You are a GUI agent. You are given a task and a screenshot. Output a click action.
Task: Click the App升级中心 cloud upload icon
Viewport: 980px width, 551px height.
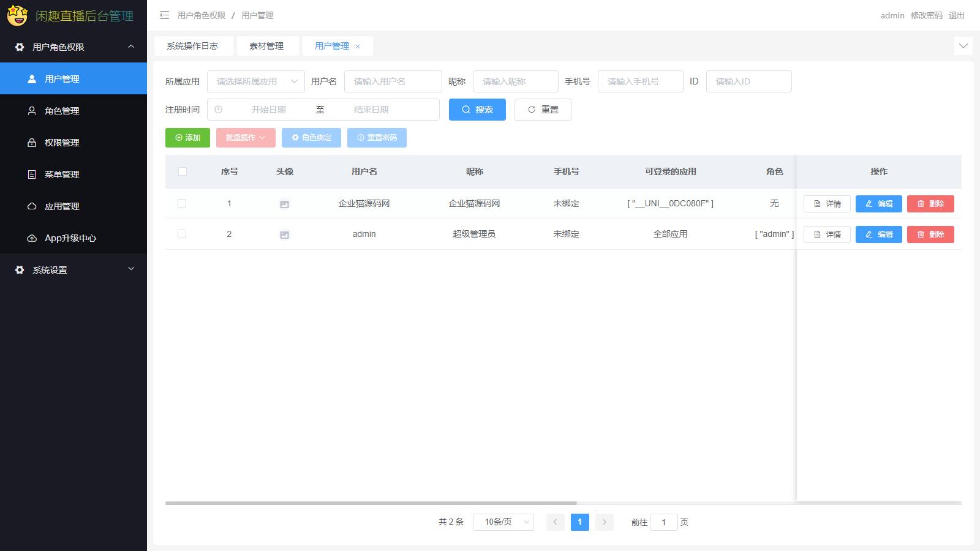tap(32, 238)
